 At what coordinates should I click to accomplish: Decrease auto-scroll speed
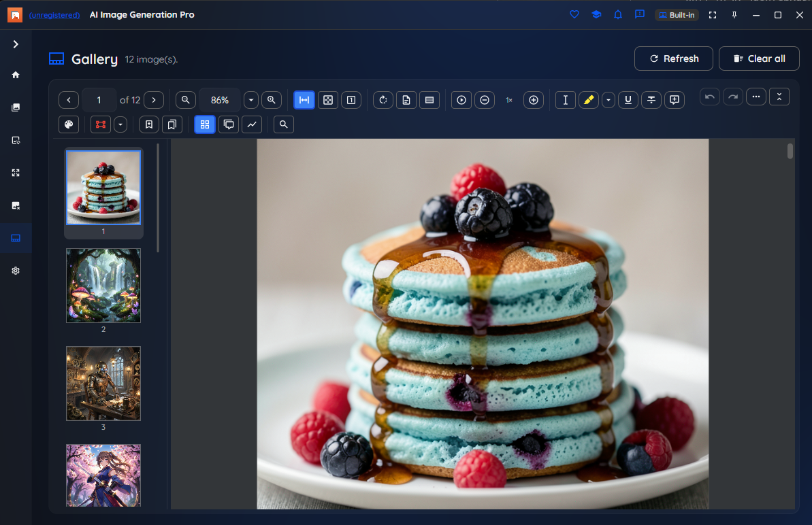485,100
